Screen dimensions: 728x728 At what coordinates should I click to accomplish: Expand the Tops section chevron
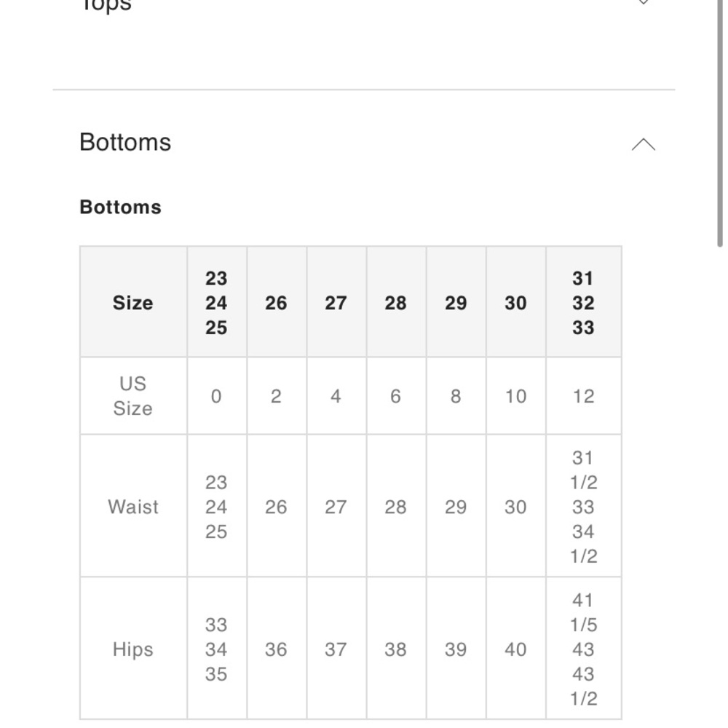643,2
